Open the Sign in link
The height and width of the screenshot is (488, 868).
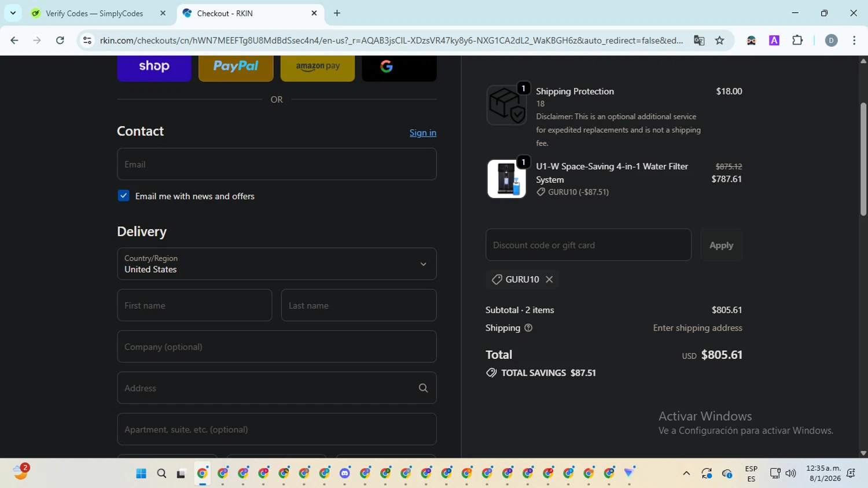tap(423, 133)
